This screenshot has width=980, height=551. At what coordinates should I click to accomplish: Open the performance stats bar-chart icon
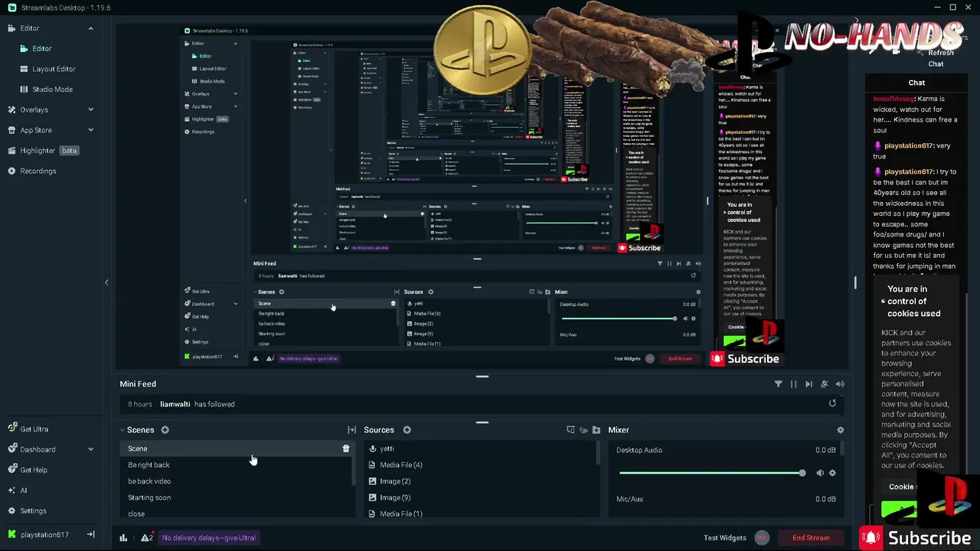point(123,538)
